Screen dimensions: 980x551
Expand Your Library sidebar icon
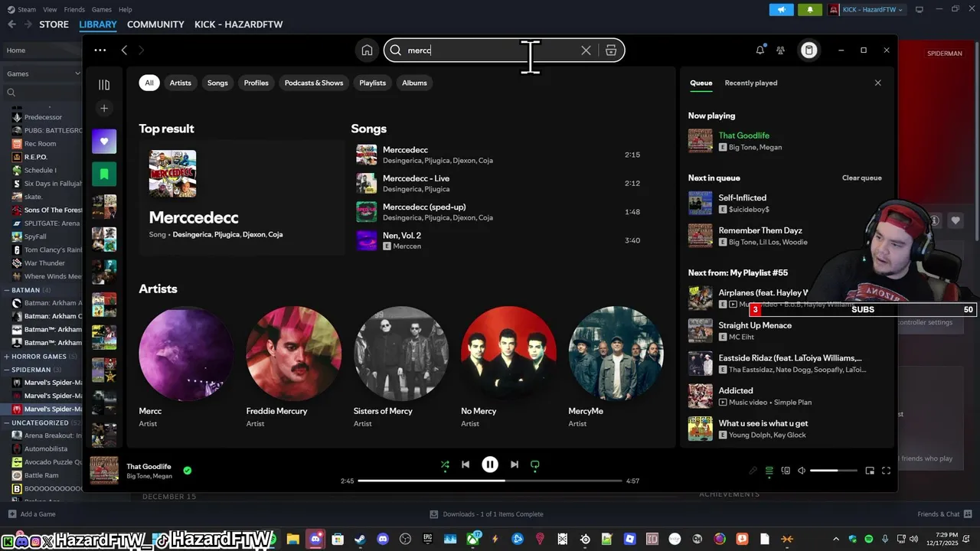[x=104, y=84]
